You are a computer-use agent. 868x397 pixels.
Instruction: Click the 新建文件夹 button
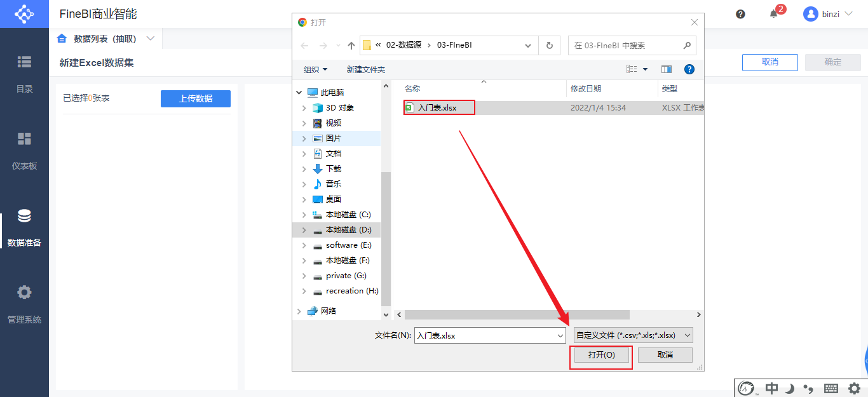click(366, 69)
